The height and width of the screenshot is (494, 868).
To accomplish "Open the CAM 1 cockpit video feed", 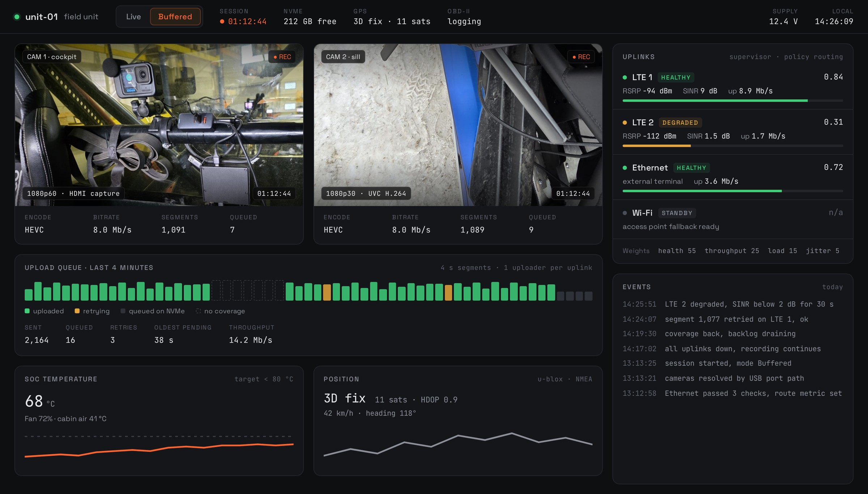I will (159, 125).
